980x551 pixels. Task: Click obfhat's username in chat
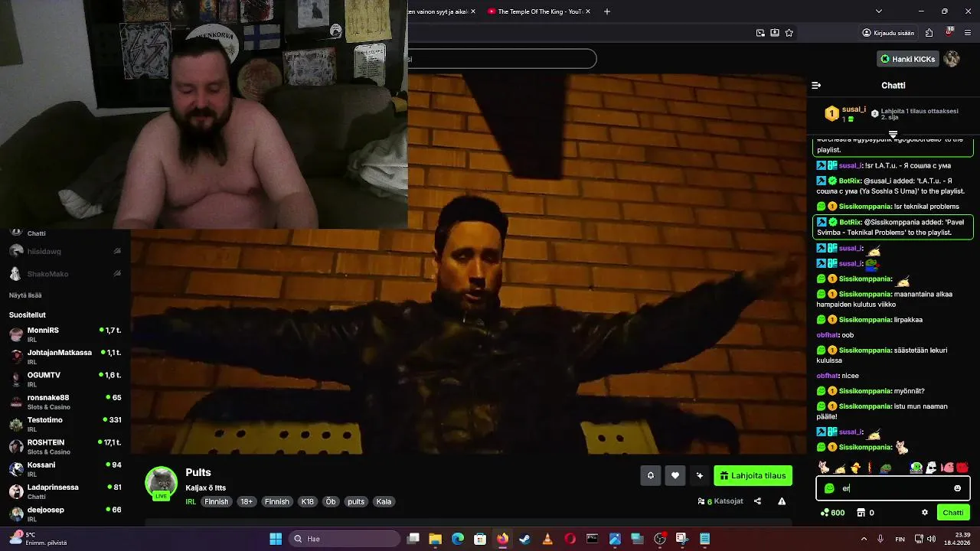pos(828,335)
